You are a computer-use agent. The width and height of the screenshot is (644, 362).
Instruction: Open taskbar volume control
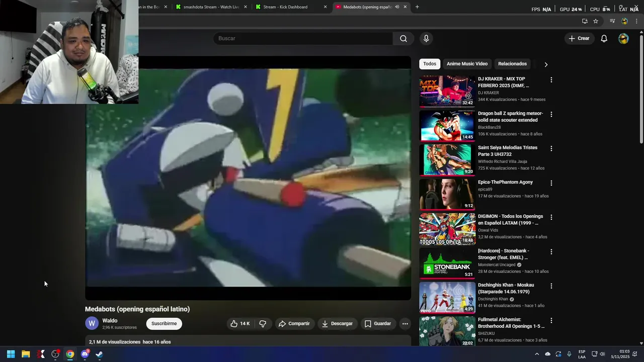(602, 354)
